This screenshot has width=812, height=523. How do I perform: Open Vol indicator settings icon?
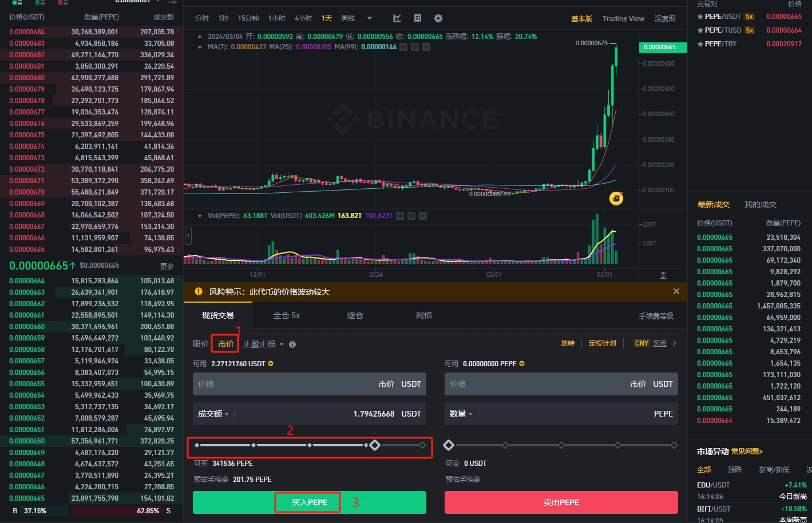click(411, 216)
